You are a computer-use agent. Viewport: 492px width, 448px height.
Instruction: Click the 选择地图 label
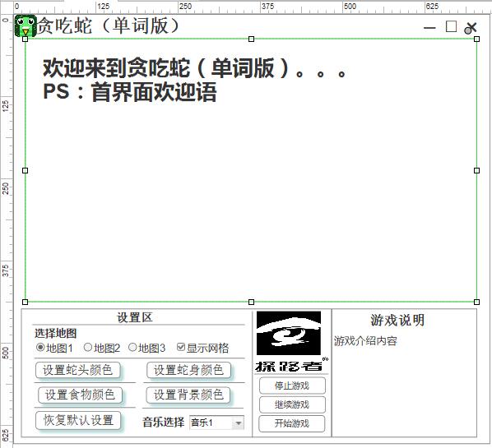click(x=56, y=333)
